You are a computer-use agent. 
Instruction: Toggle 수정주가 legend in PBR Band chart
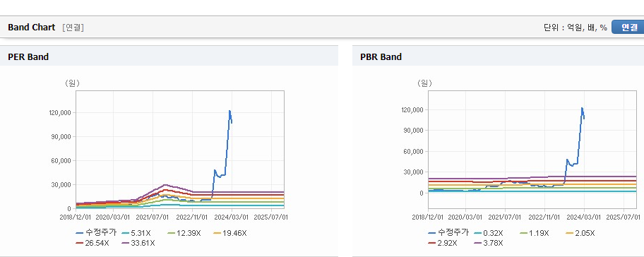448,233
